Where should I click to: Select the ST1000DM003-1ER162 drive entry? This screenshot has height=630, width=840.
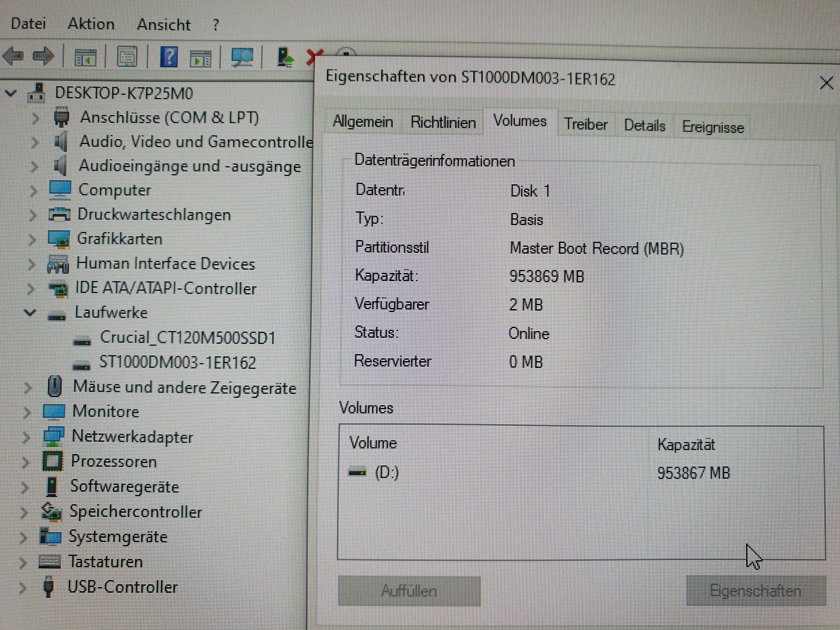[177, 362]
